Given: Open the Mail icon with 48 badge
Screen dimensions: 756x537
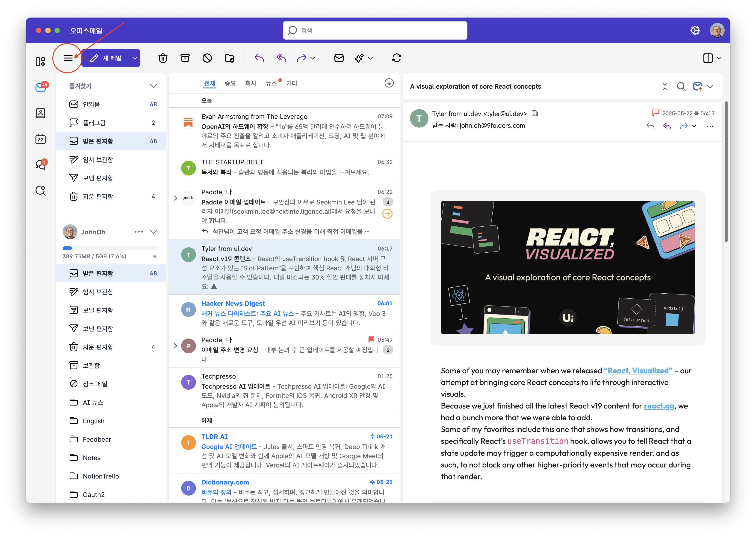Looking at the screenshot, I should [x=41, y=87].
